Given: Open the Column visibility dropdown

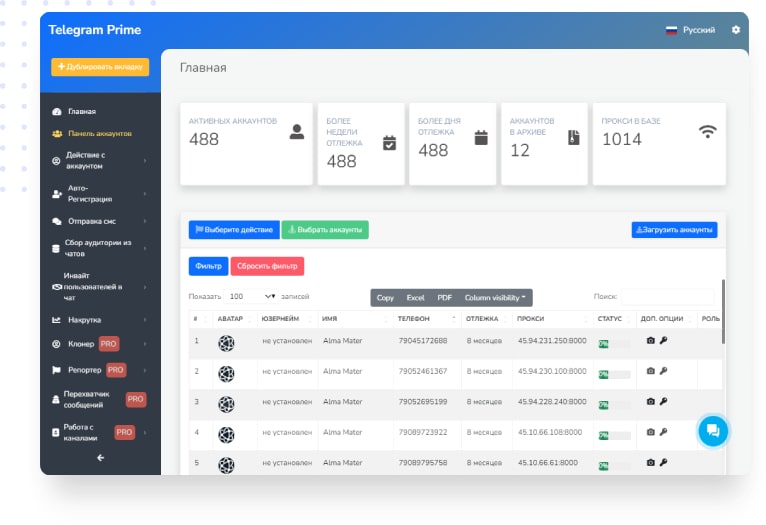Looking at the screenshot, I should [x=497, y=298].
